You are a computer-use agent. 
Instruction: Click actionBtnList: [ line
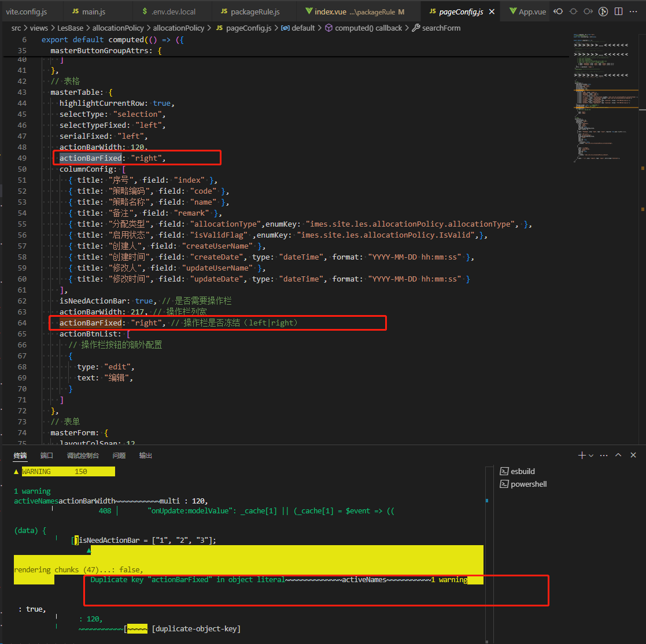(x=95, y=334)
